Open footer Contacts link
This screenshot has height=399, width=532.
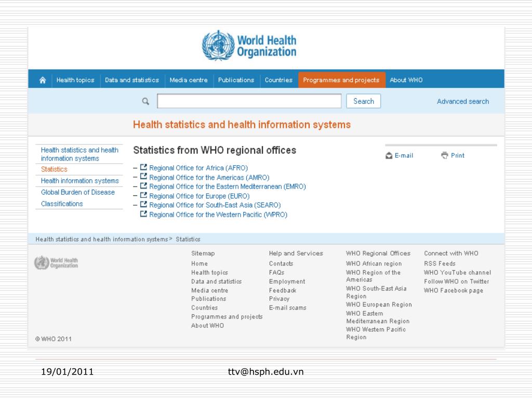[x=281, y=263]
